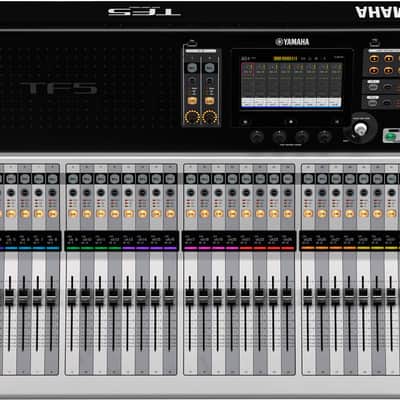Toggle ON button of third purple-labeled channel
The height and width of the screenshot is (400, 400).
coord(156,214)
